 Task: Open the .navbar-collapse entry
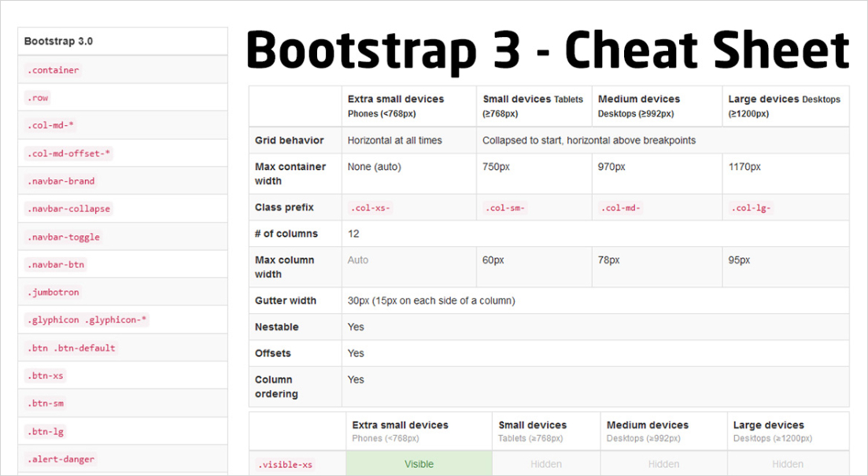coord(68,209)
